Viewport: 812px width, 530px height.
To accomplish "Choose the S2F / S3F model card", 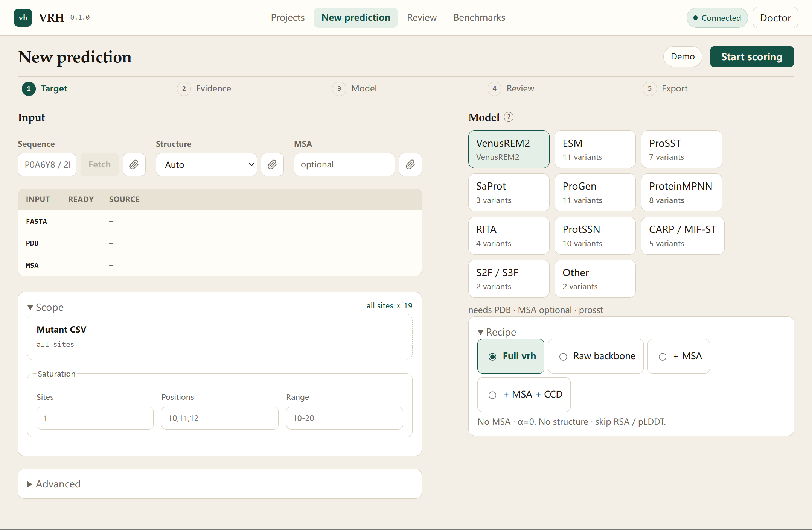I will [x=509, y=278].
